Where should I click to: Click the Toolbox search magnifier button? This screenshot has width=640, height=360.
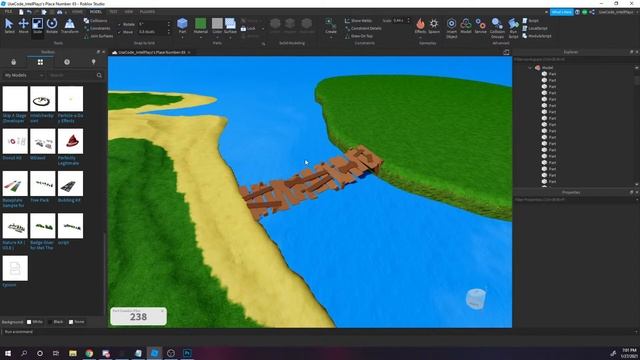point(99,76)
